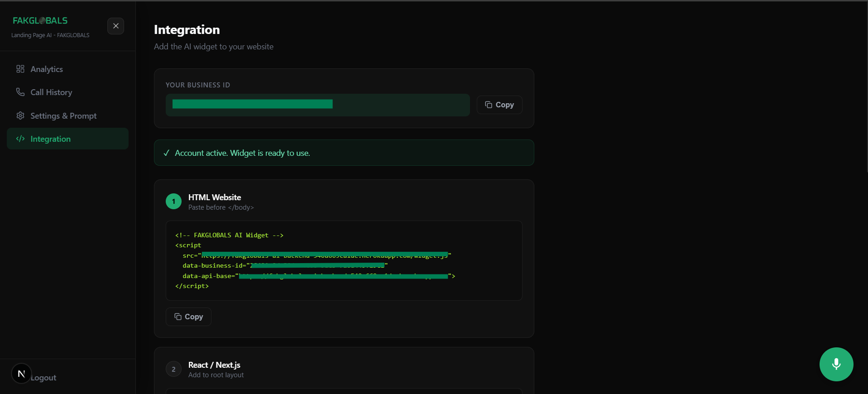Click the green microphone voice button
This screenshot has width=868, height=394.
836,364
